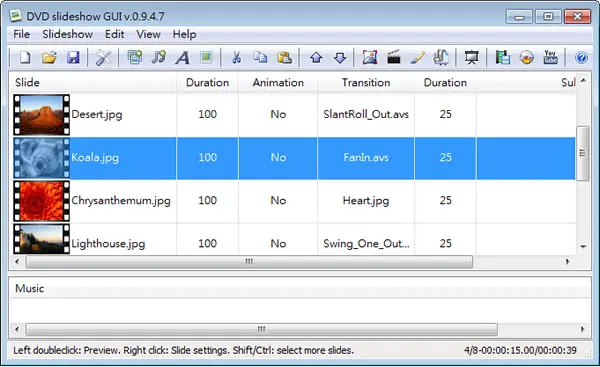Click the YouTube upload icon
The width and height of the screenshot is (600, 367).
(550, 57)
